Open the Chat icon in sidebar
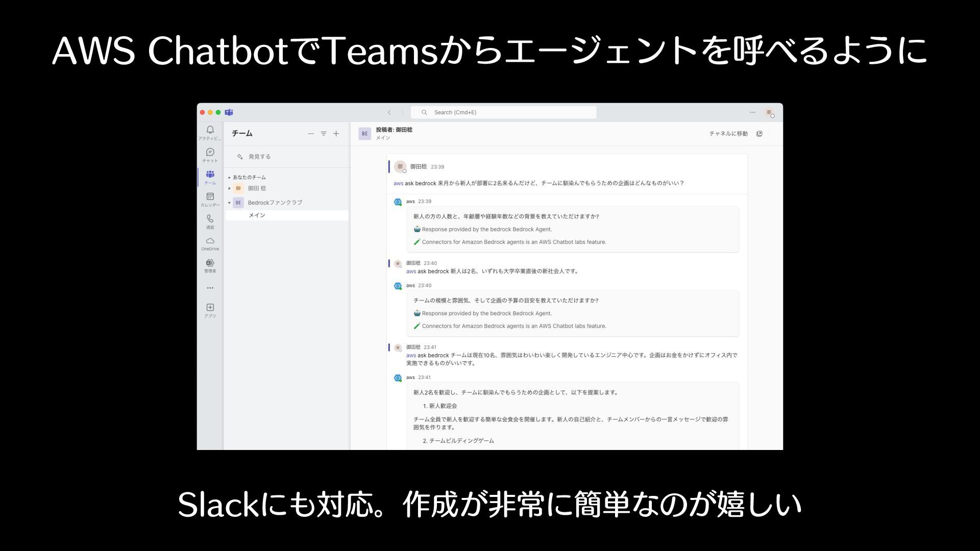980x551 pixels. coord(210,153)
